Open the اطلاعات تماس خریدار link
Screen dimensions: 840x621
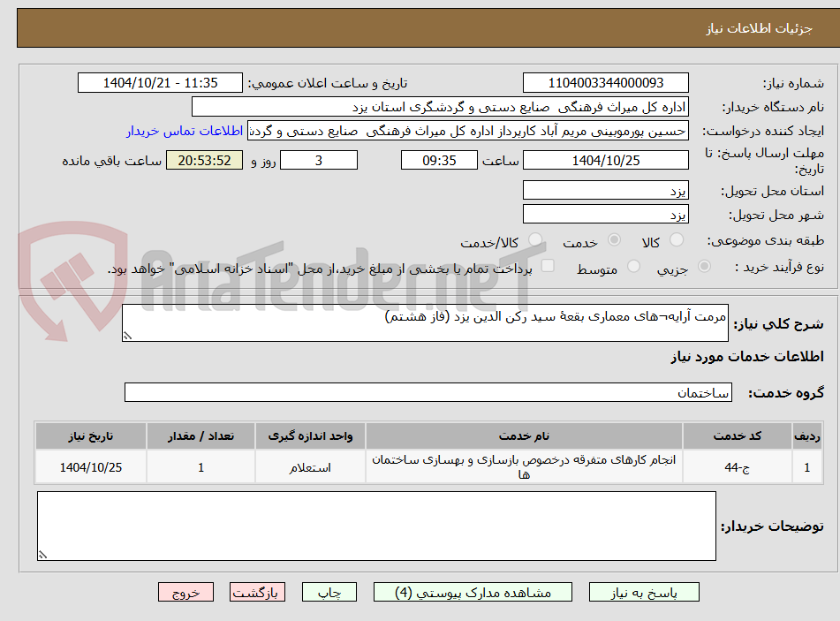185,131
